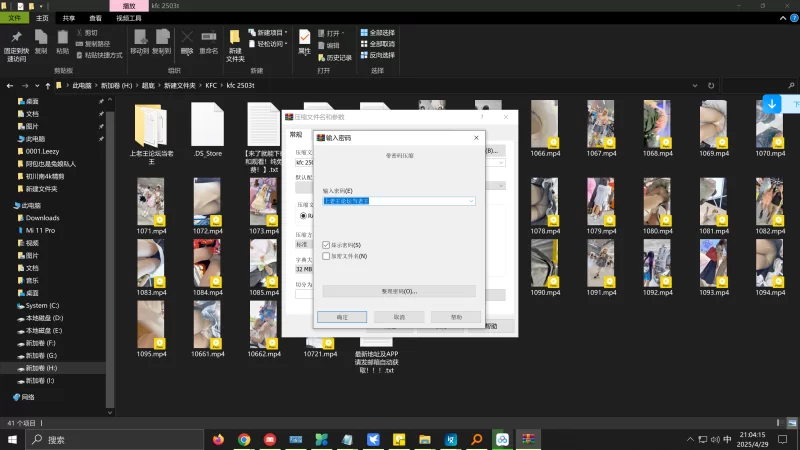Image resolution: width=800 pixels, height=450 pixels.
Task: Click the 整理密码 button
Action: [x=399, y=291]
